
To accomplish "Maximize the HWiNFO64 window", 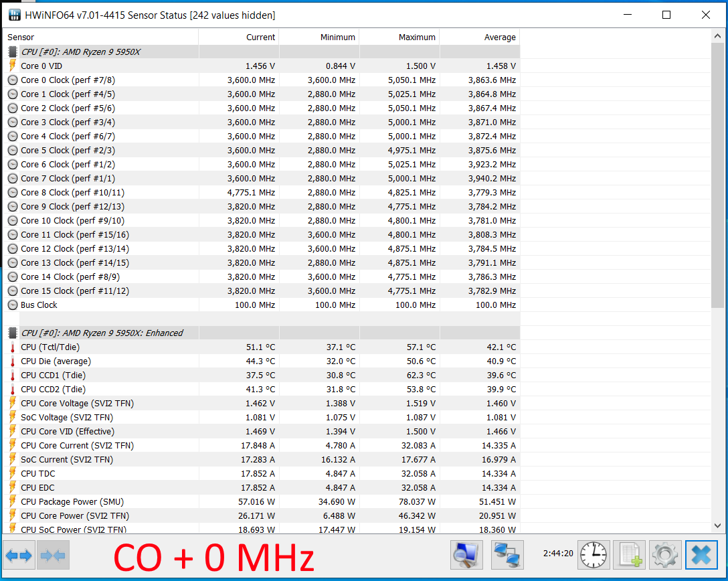I will tap(666, 15).
